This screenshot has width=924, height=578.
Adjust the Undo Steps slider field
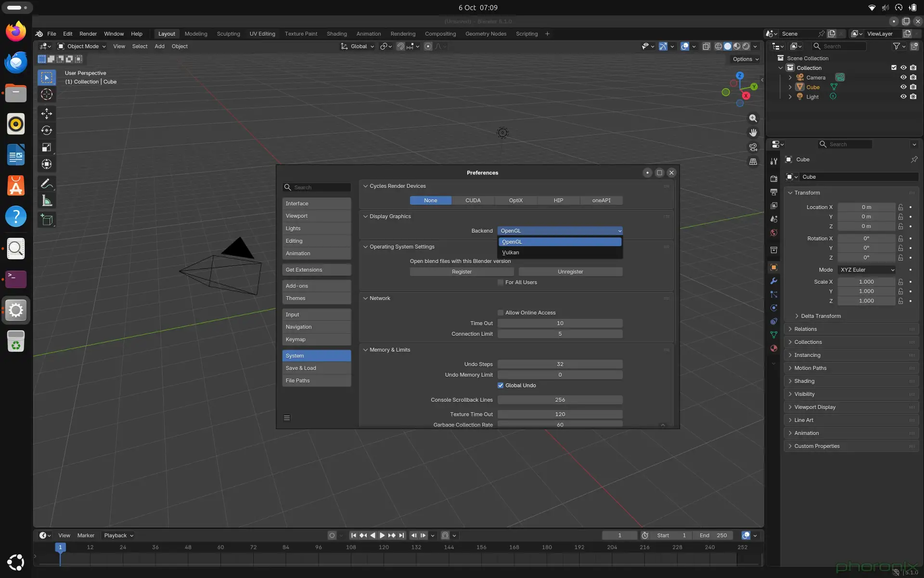coord(560,364)
